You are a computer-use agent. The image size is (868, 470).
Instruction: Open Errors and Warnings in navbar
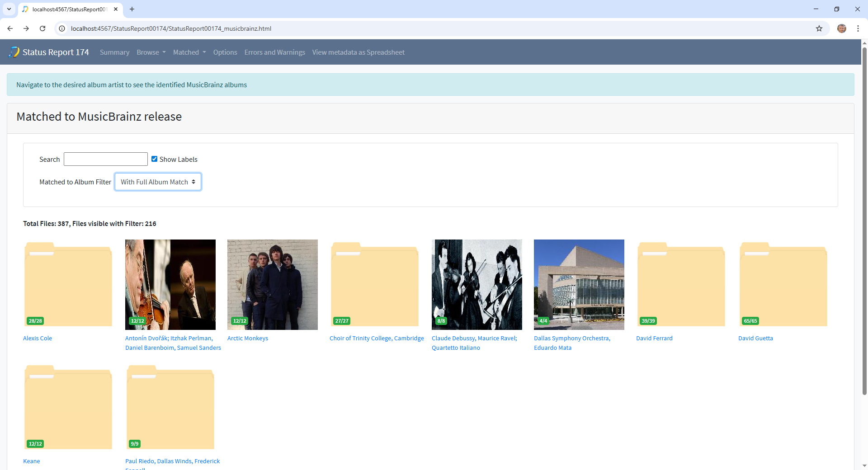274,52
